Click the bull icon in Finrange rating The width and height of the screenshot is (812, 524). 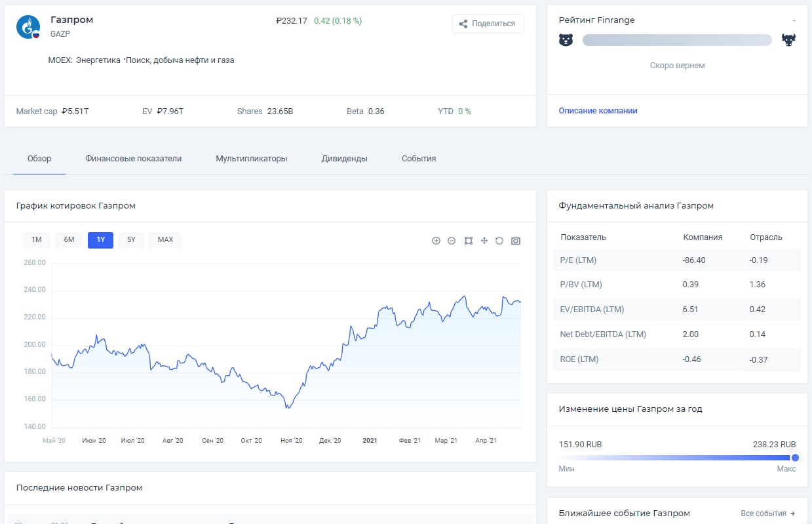tap(788, 40)
